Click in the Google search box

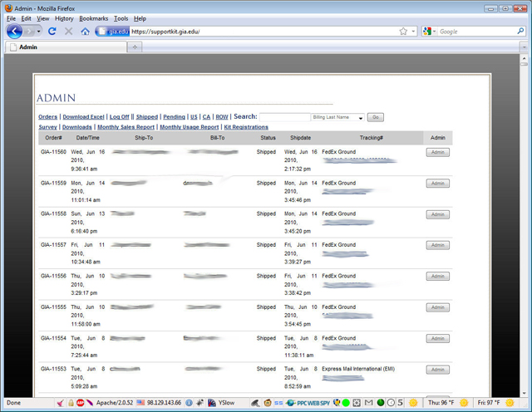pos(477,32)
